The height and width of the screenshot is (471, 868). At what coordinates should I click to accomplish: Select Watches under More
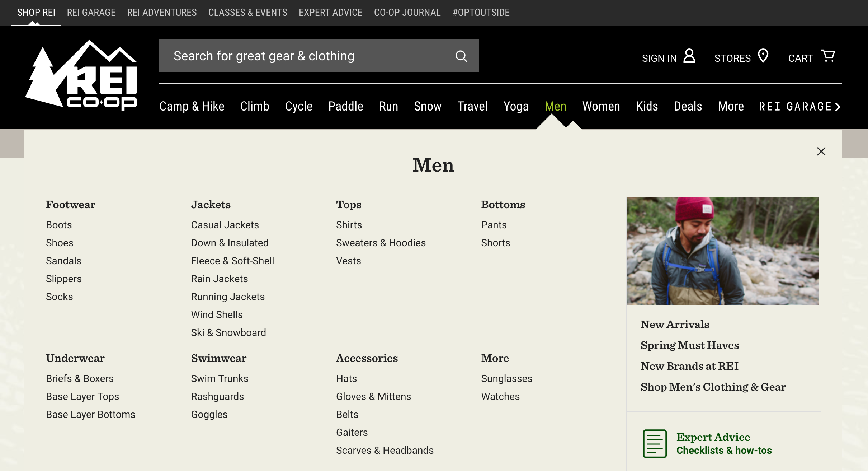tap(500, 397)
